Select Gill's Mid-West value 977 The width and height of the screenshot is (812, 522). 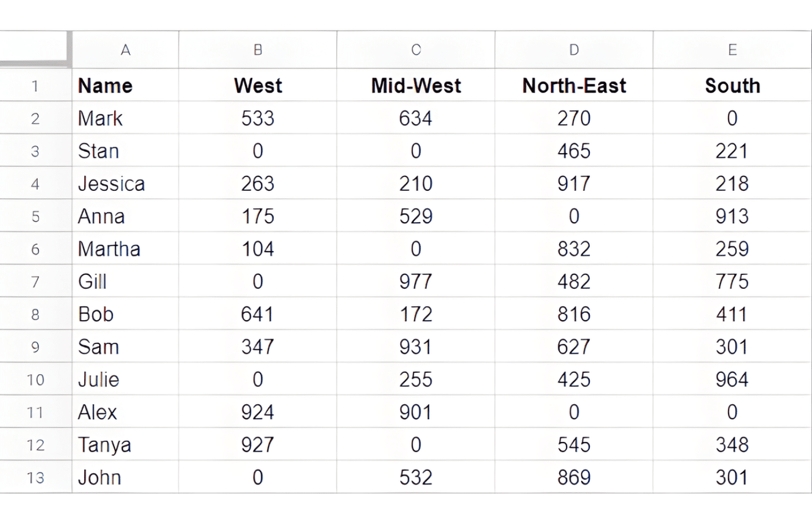(x=415, y=281)
